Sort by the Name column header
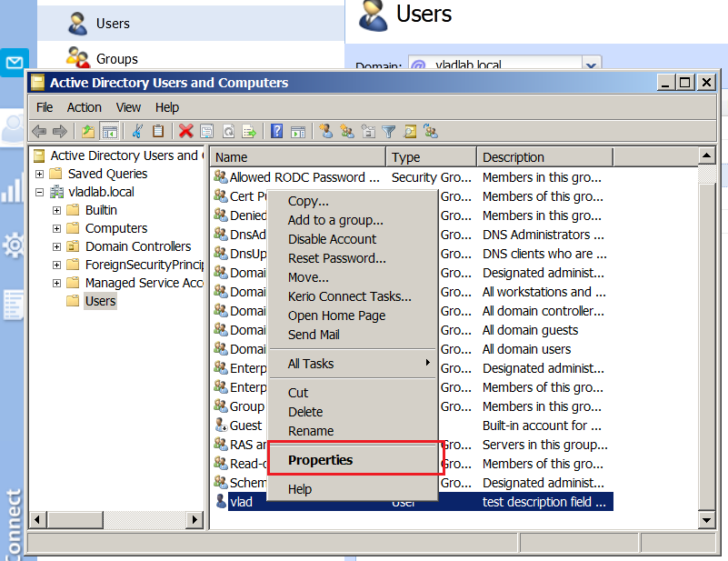Screen dimensions: 728x561 click(x=298, y=157)
